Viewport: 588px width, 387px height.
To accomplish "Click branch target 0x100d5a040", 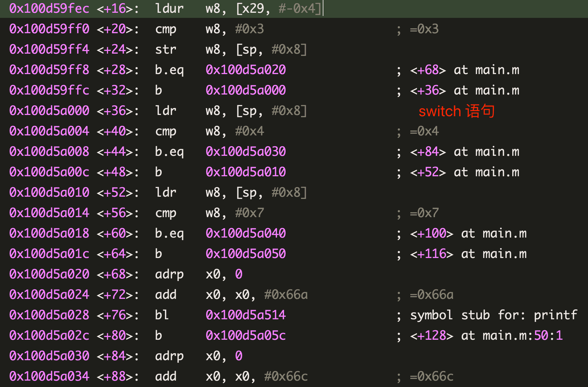I will pos(246,233).
